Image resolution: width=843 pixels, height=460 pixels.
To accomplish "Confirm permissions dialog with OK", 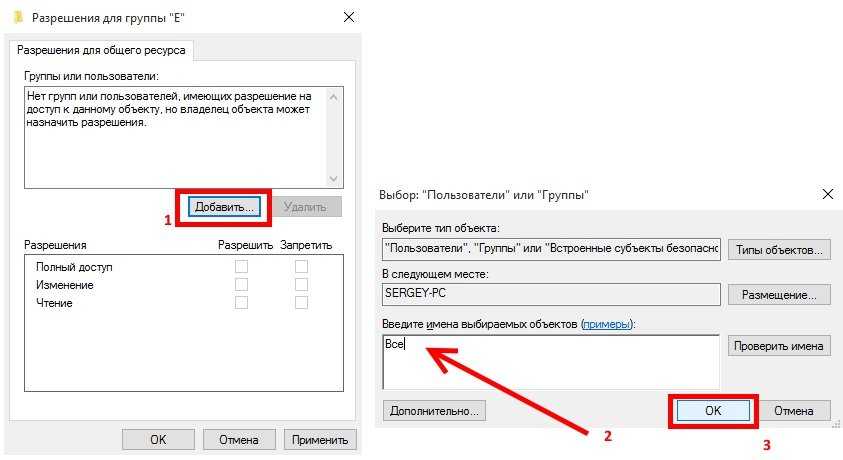I will [x=158, y=439].
